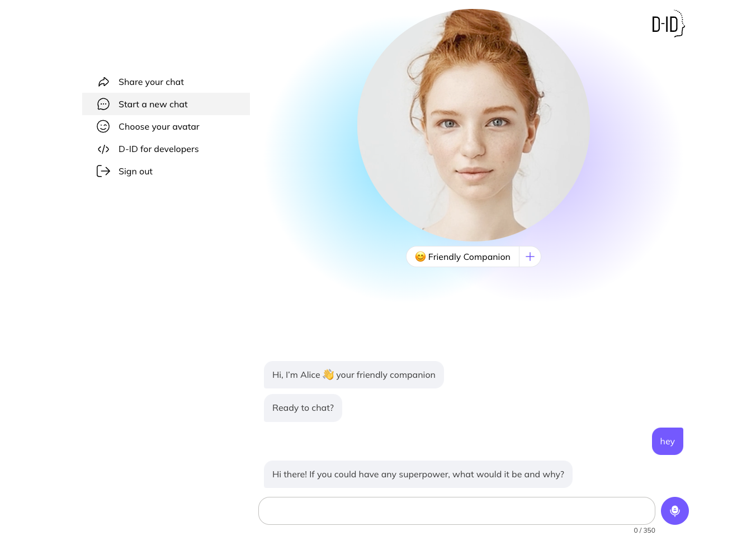
Task: Choose Sign out
Action: coord(166,172)
